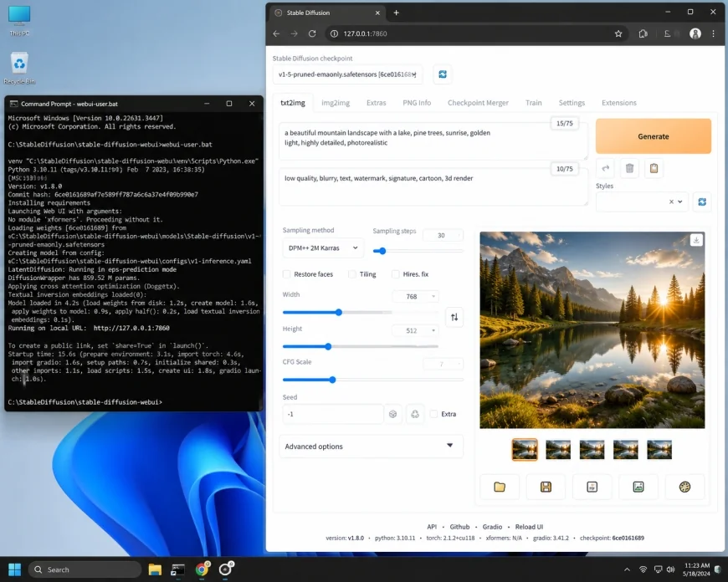The image size is (728, 582).
Task: Click the taskbar Search box
Action: tap(85, 569)
